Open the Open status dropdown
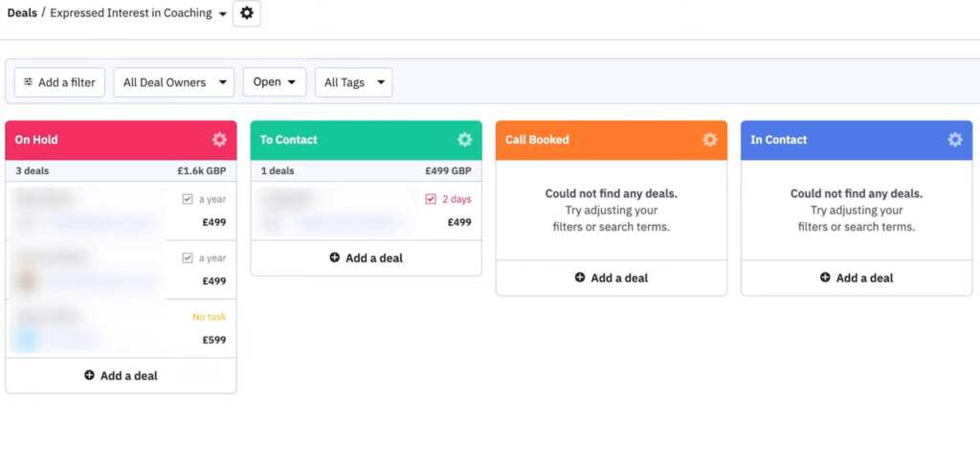Image resolution: width=980 pixels, height=466 pixels. (274, 82)
